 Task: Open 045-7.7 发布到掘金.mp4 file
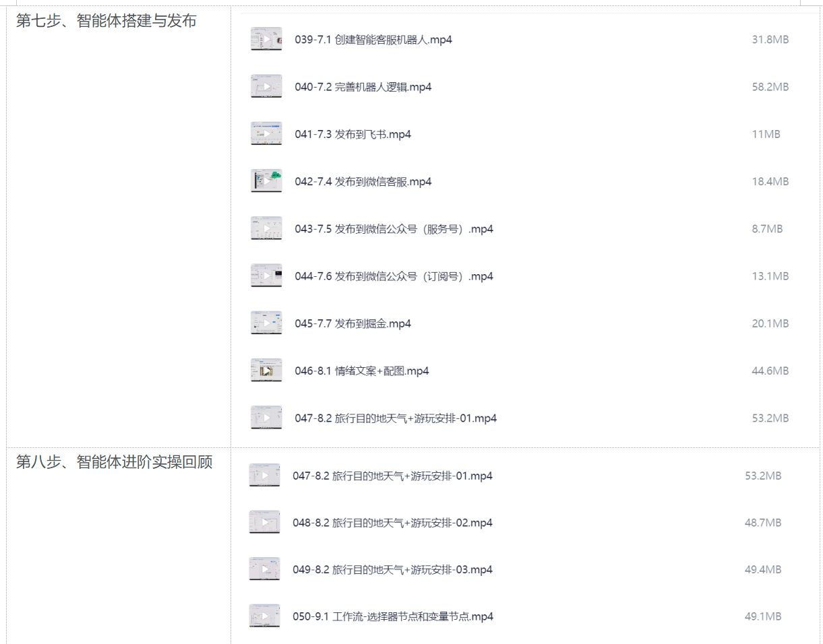click(353, 324)
